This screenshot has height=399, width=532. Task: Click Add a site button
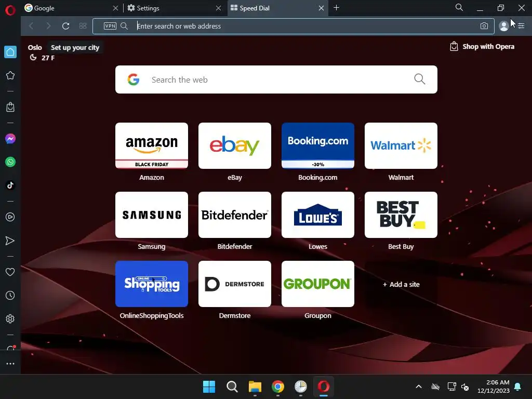coord(401,284)
